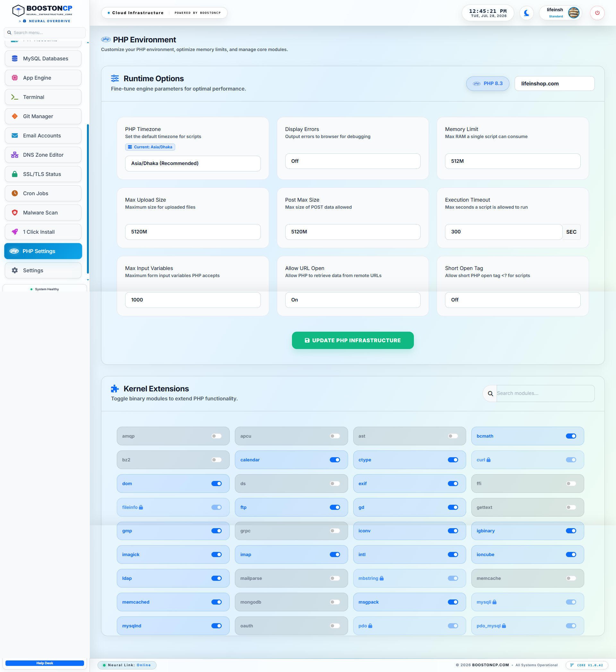Image resolution: width=616 pixels, height=672 pixels.
Task: Click the red power logout icon
Action: pos(597,13)
